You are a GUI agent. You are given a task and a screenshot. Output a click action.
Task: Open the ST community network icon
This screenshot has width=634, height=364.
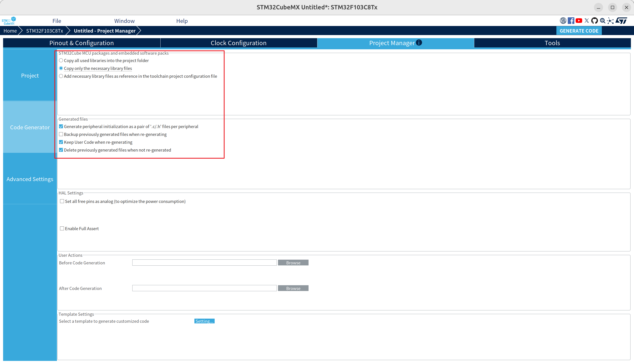(610, 21)
